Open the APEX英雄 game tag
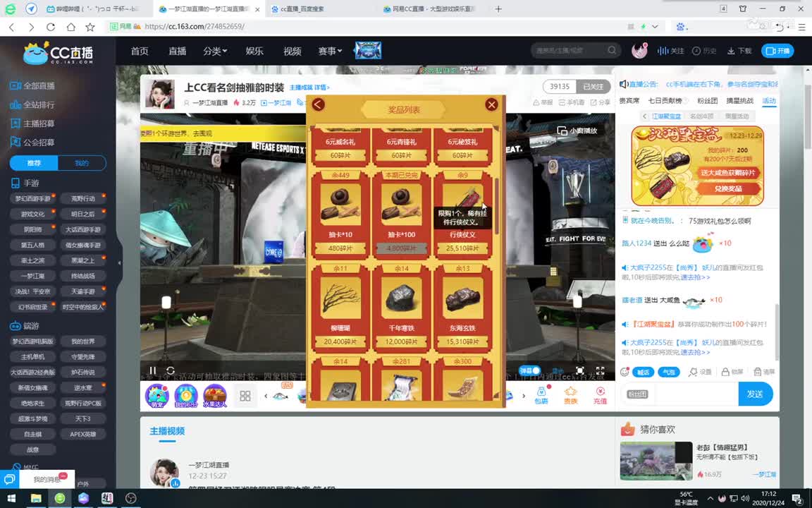This screenshot has height=508, width=812. click(x=83, y=434)
